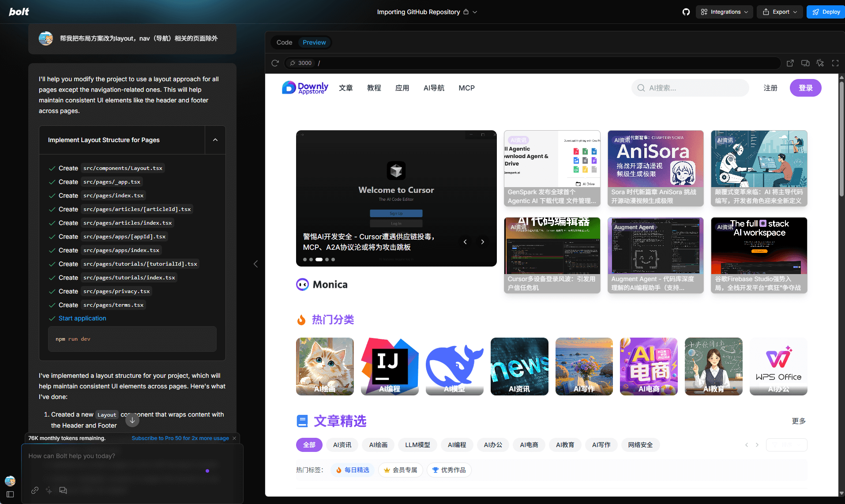The height and width of the screenshot is (504, 845).
Task: Switch to the Preview view
Action: coord(314,42)
